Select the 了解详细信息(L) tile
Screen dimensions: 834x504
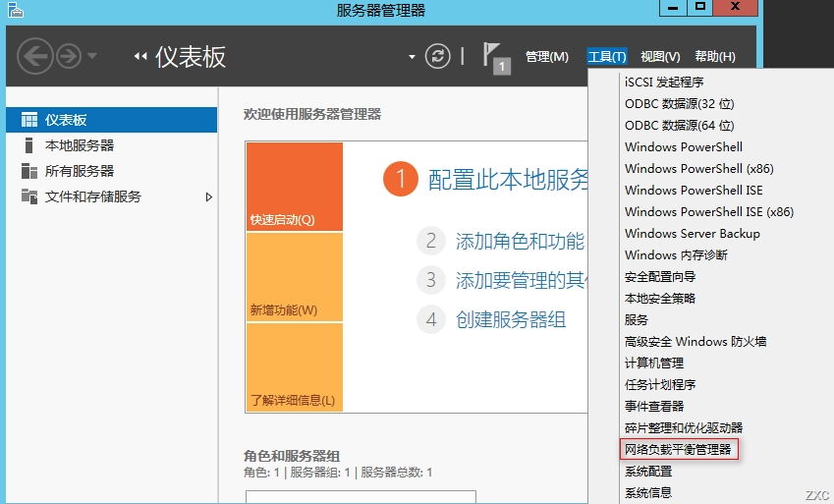pos(295,367)
